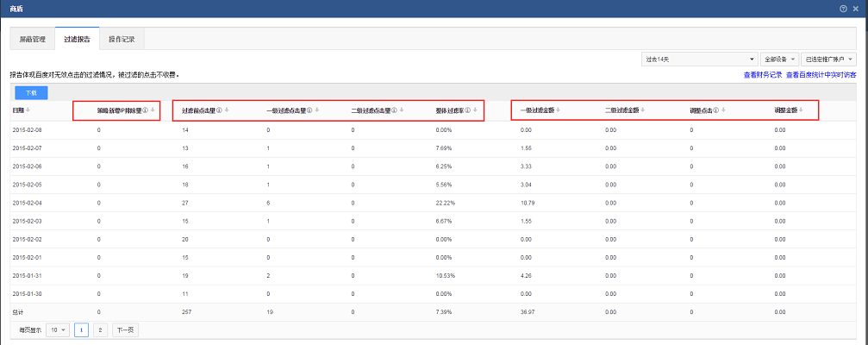
Task: Click the 7.39% total filter rate
Action: [444, 312]
